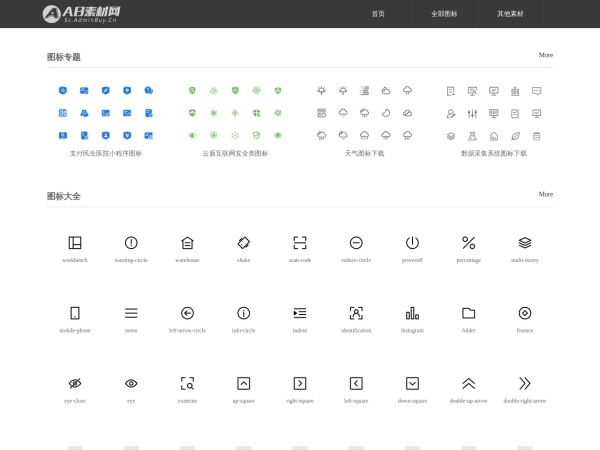
Task: Click the finance icon
Action: point(525,313)
